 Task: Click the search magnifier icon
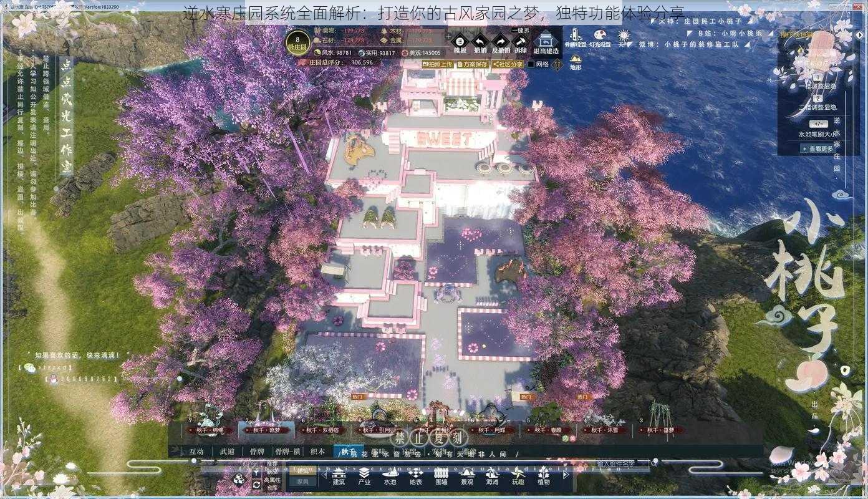[654, 462]
